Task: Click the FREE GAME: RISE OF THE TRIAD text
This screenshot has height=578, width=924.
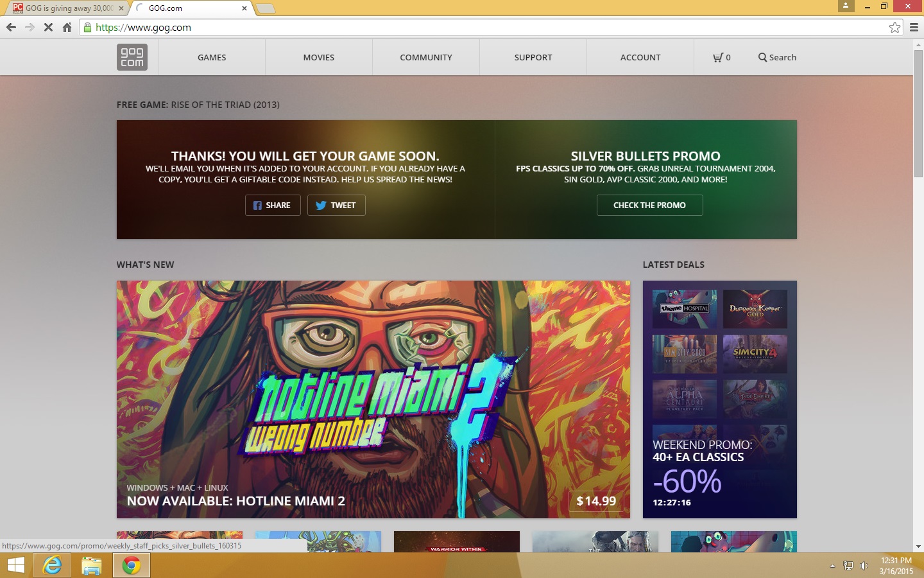Action: [x=198, y=105]
